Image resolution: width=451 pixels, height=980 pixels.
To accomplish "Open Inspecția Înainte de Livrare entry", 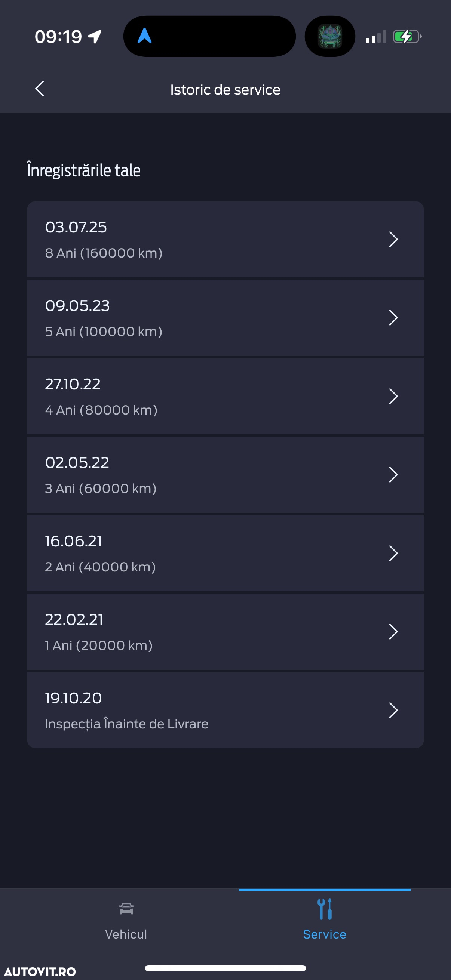I will [x=225, y=710].
